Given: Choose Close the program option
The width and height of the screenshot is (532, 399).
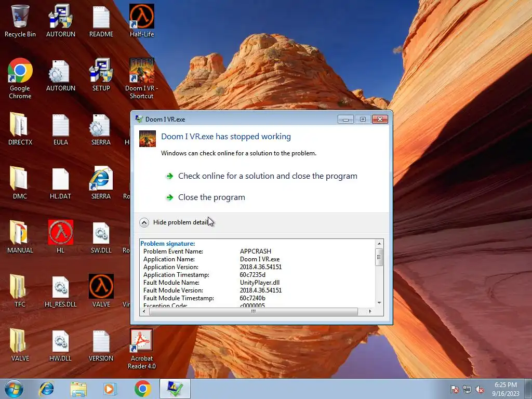Looking at the screenshot, I should (x=206, y=197).
